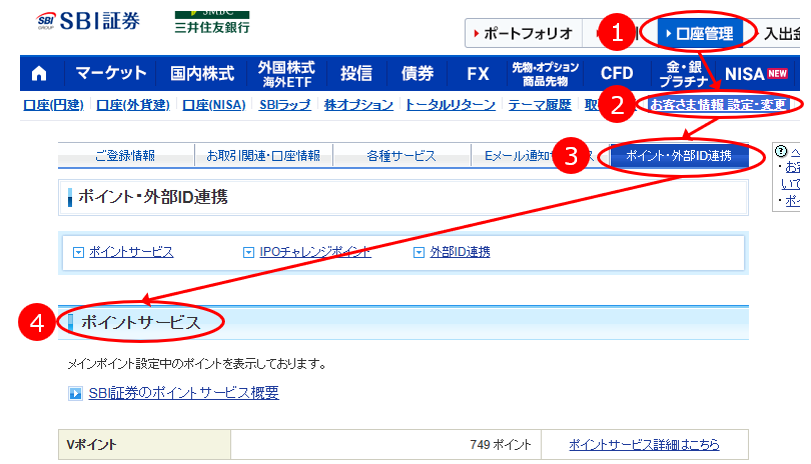
Task: Go to the 外国株式 海外ETF menu
Action: (285, 73)
